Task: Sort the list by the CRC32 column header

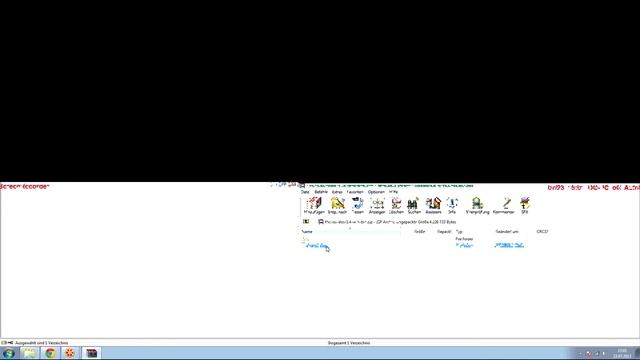Action: (542, 232)
